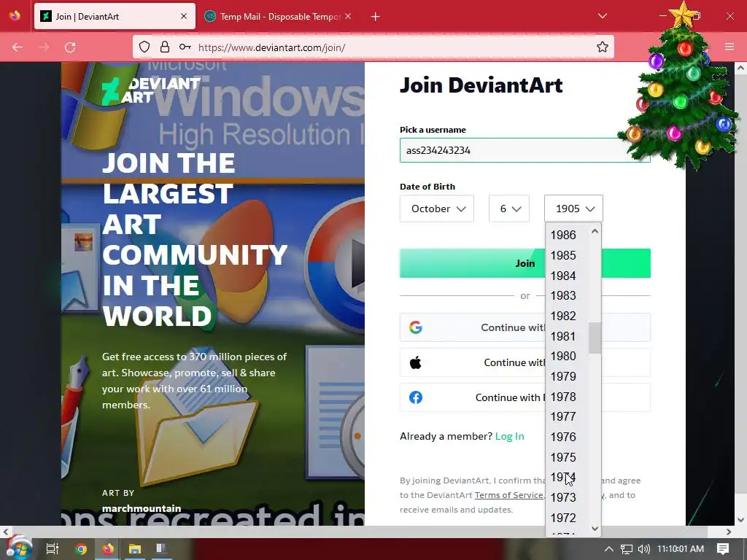Switch to the Temp Mail tab
Screen dimensions: 747x560
tap(278, 16)
